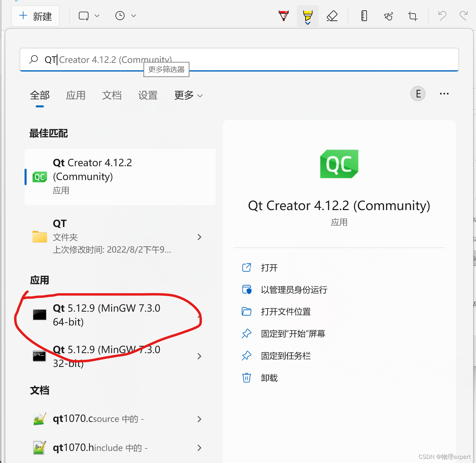Click the small QC icon in best match

pyautogui.click(x=40, y=177)
